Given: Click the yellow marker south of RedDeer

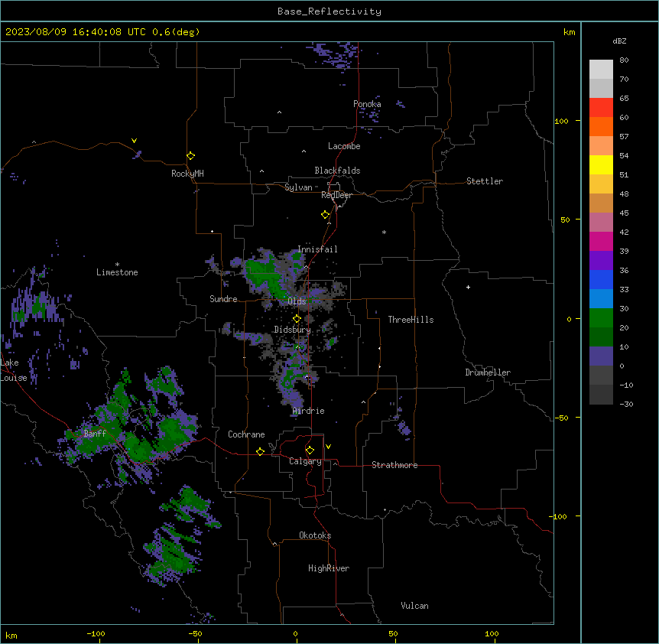Looking at the screenshot, I should click(x=325, y=215).
